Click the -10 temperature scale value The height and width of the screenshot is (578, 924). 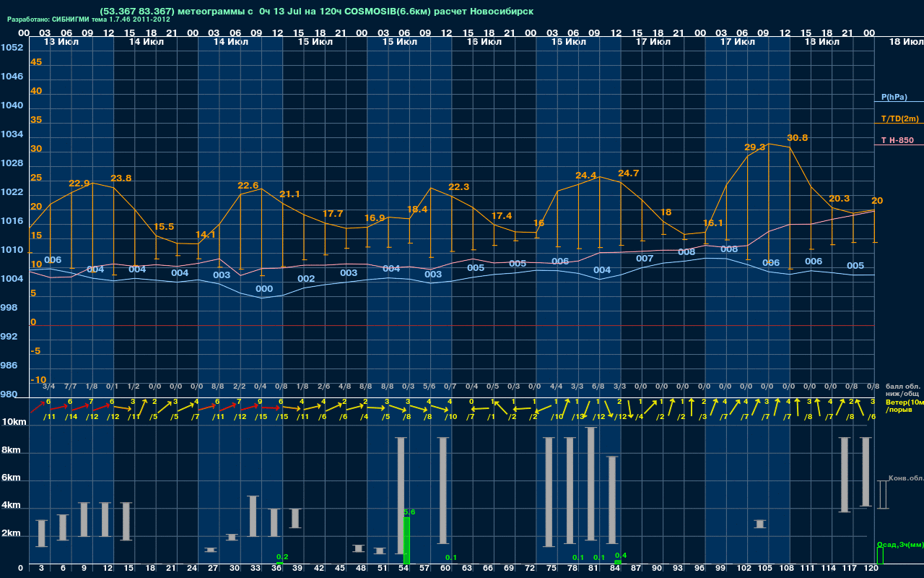click(38, 380)
